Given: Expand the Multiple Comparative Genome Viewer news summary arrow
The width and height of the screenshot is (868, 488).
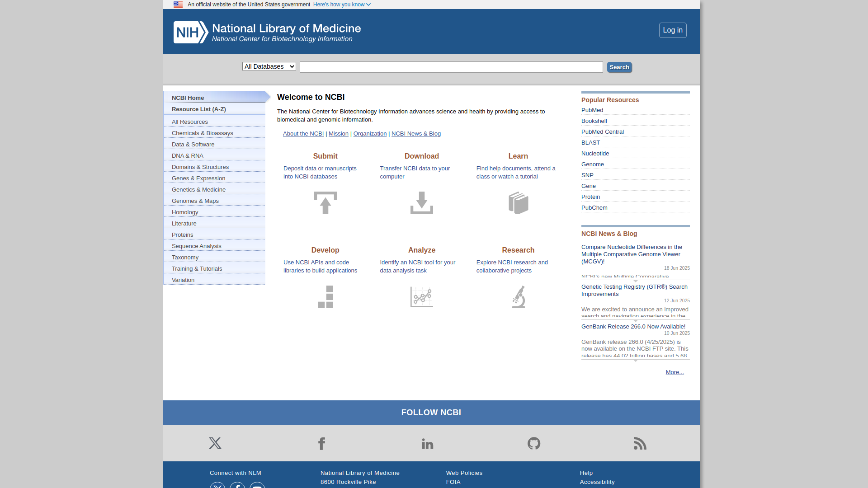Looking at the screenshot, I should pyautogui.click(x=636, y=281).
